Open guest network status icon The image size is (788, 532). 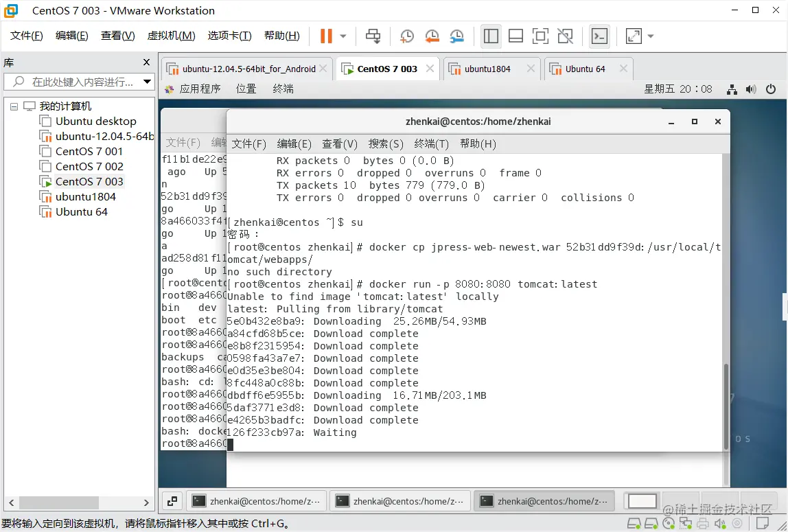tap(732, 89)
